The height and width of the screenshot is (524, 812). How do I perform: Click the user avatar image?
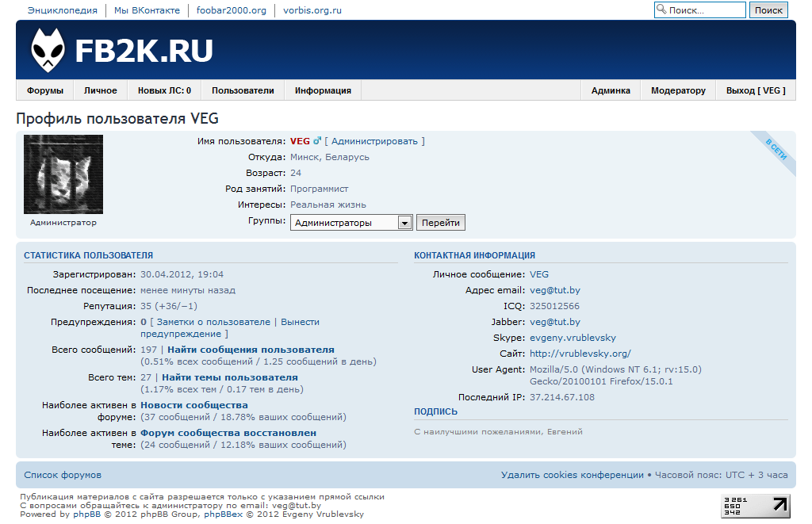coord(63,174)
